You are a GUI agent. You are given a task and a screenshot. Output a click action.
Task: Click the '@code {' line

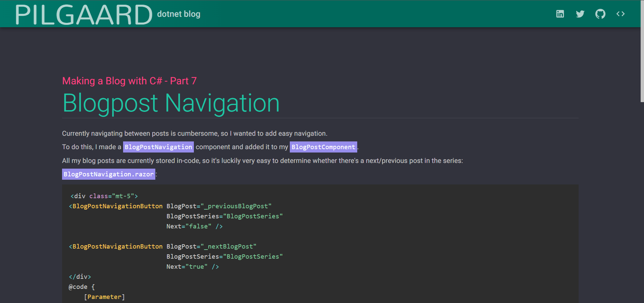[82, 287]
